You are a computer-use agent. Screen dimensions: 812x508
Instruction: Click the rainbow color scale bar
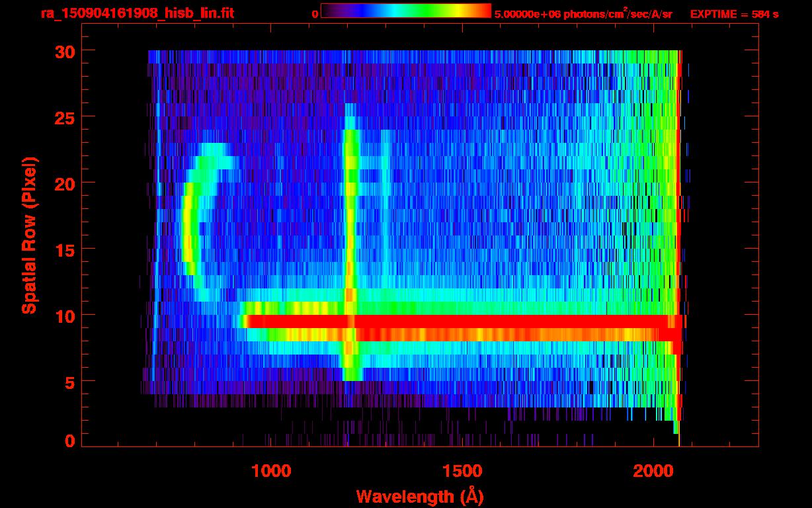[x=406, y=11]
